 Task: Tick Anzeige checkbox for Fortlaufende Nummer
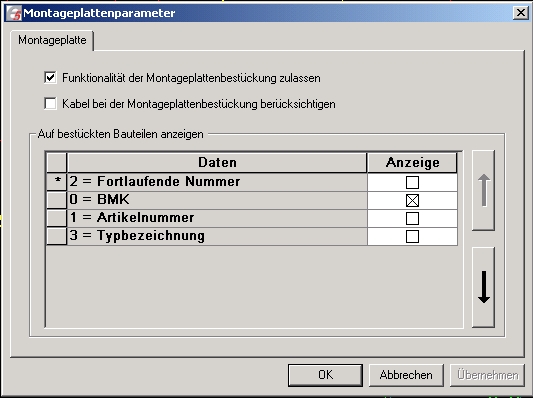coord(412,183)
